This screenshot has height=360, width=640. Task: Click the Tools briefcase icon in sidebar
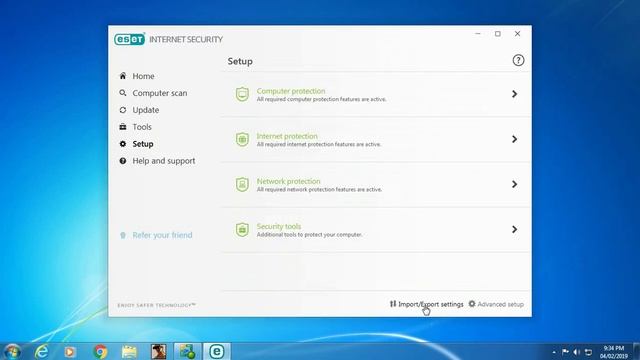click(x=122, y=127)
